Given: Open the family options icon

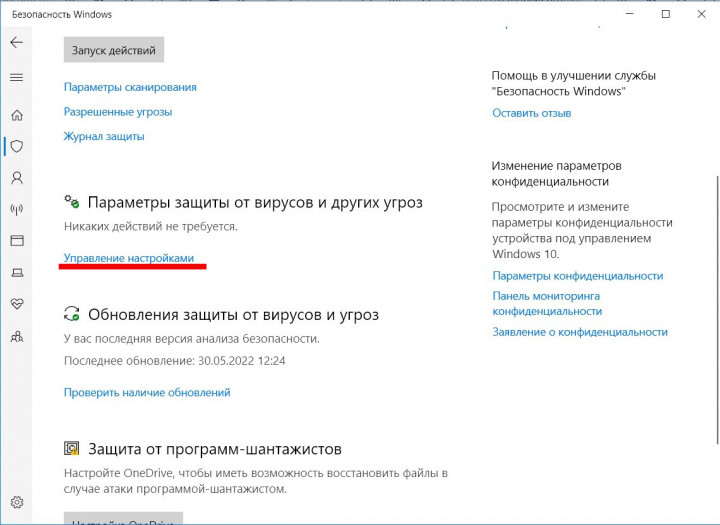Looking at the screenshot, I should pyautogui.click(x=16, y=336).
